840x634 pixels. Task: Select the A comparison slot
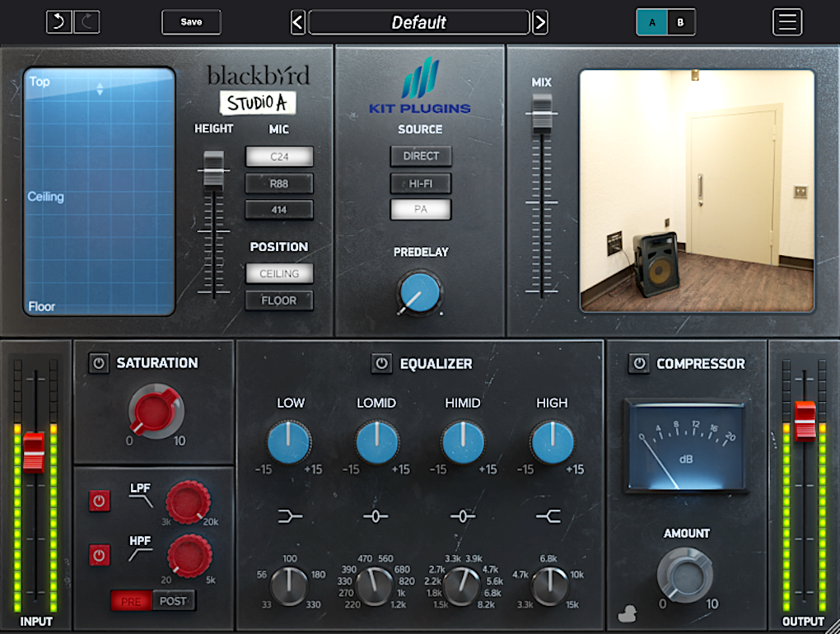(x=651, y=22)
